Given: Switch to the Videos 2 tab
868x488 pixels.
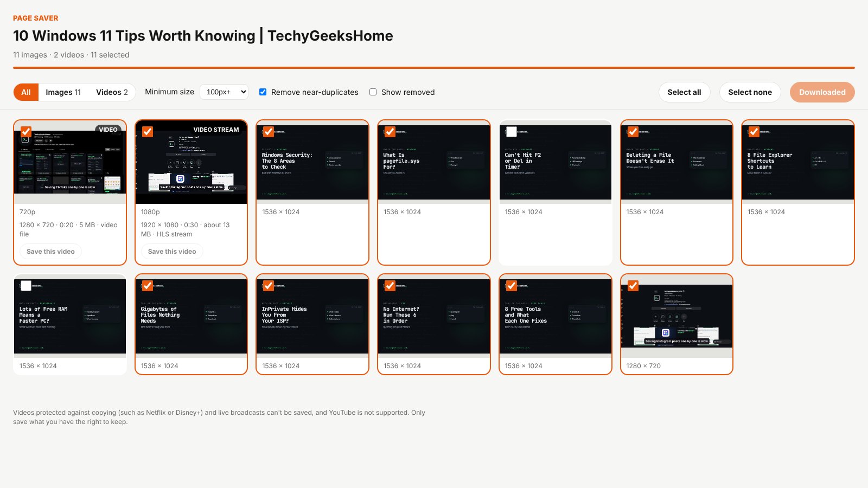Looking at the screenshot, I should (x=112, y=92).
